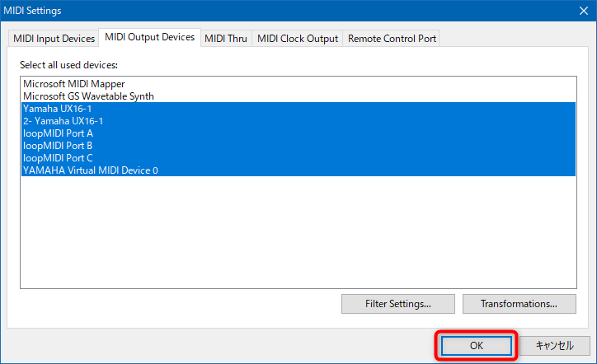This screenshot has width=597, height=364.
Task: Click the Yamaha UX16-1 device row
Action: coord(298,109)
